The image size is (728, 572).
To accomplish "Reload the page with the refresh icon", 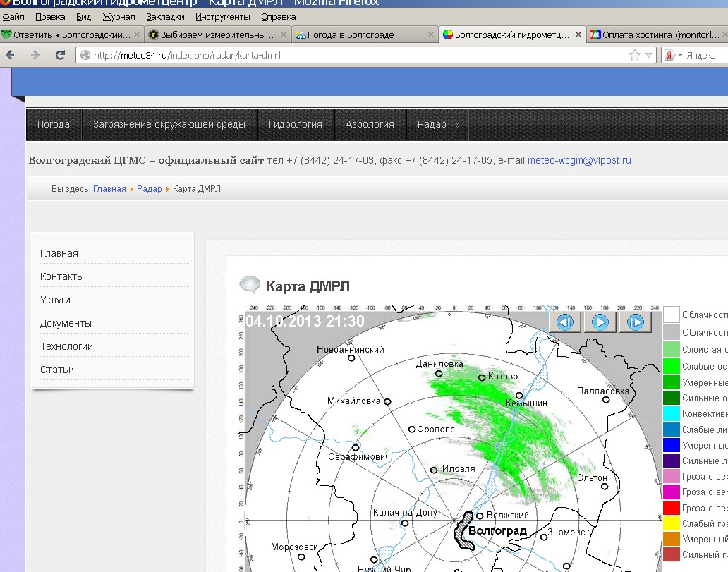I will point(60,55).
